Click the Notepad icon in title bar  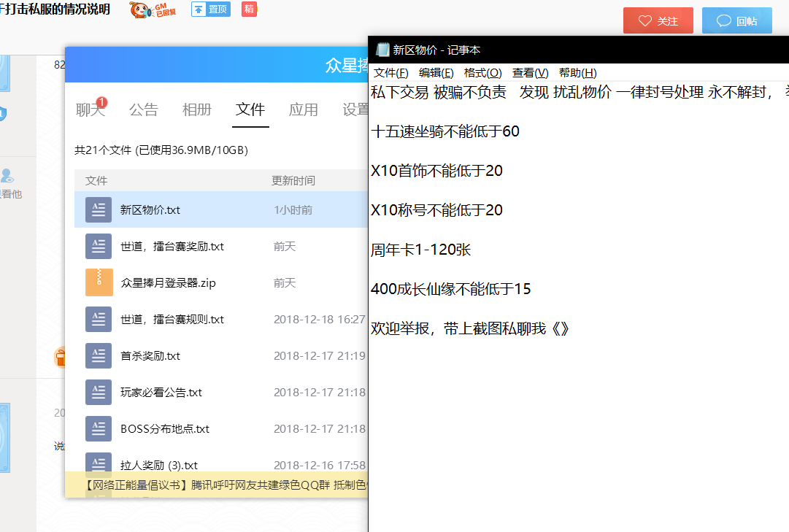[382, 50]
